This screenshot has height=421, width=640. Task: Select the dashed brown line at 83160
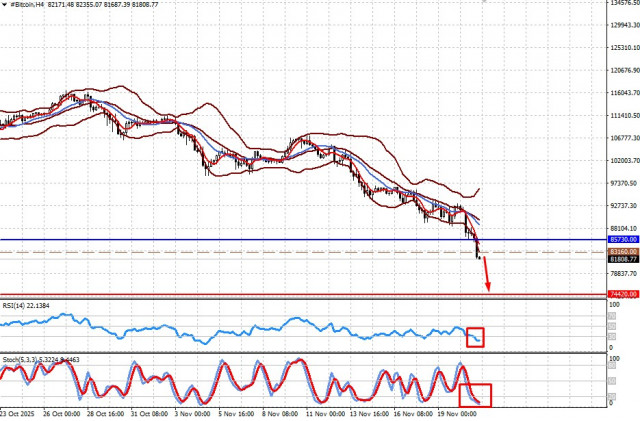click(303, 252)
